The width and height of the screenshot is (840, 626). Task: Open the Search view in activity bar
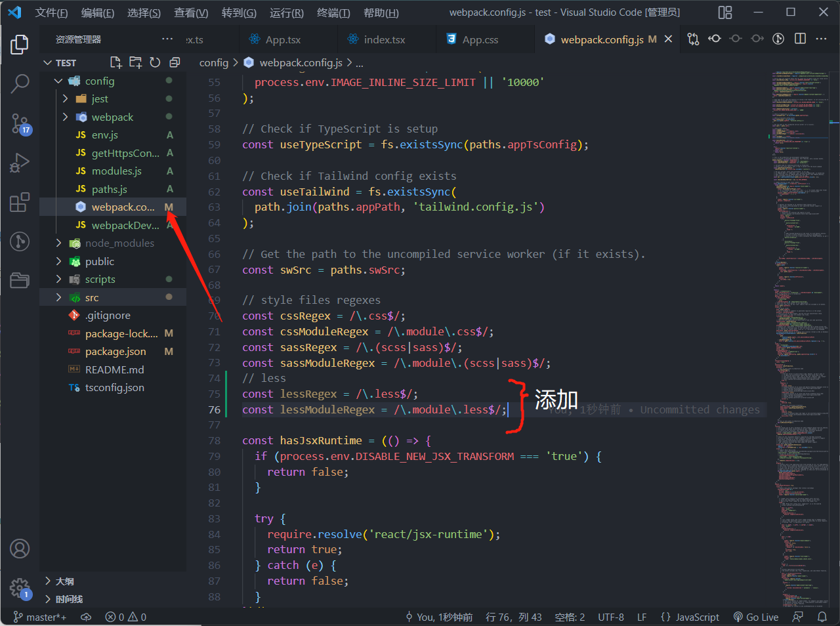[x=20, y=83]
